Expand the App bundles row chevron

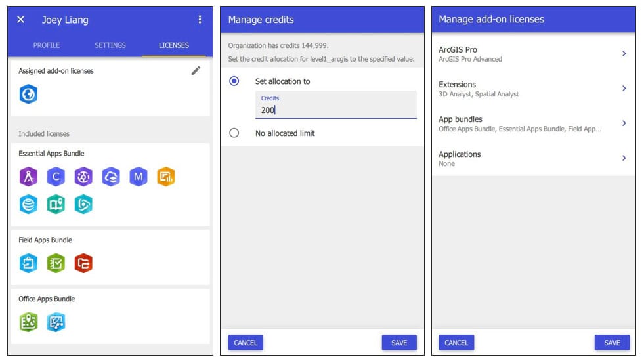(x=624, y=123)
